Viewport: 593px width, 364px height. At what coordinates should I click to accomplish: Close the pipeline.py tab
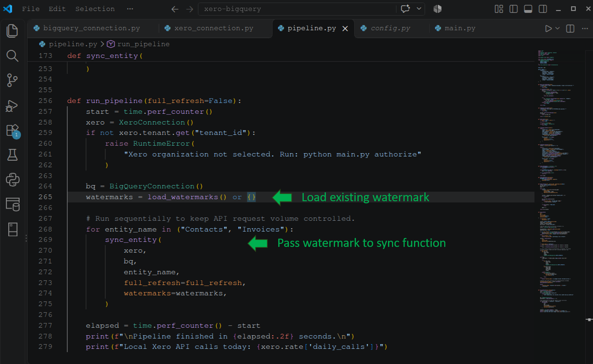345,29
